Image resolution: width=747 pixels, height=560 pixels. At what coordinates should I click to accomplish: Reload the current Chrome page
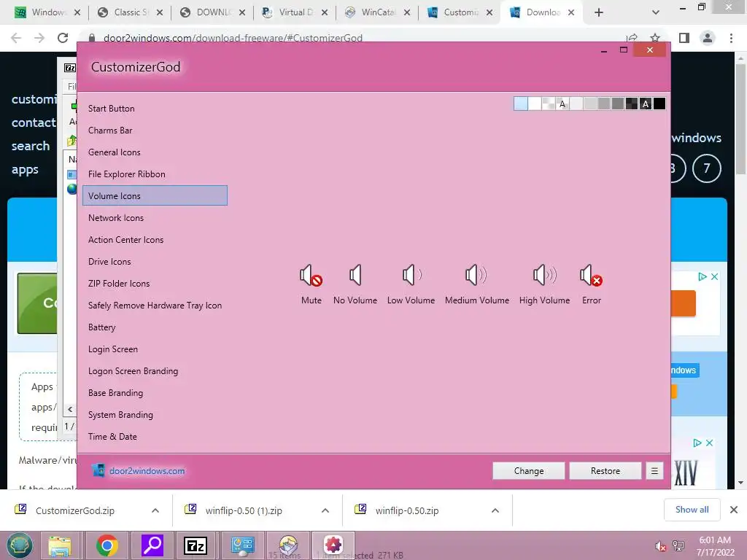[x=63, y=38]
